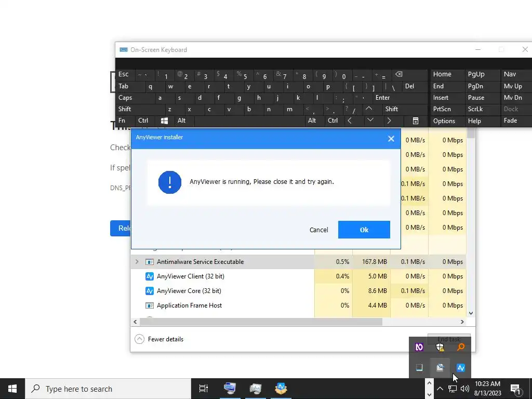Click Windows Security shield tray icon
The width and height of the screenshot is (532, 399).
[440, 347]
